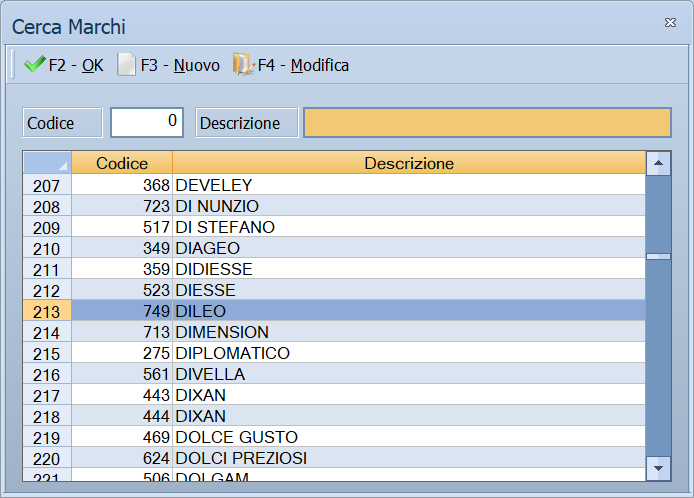Sort by Codice column header
694x498 pixels.
coord(122,163)
